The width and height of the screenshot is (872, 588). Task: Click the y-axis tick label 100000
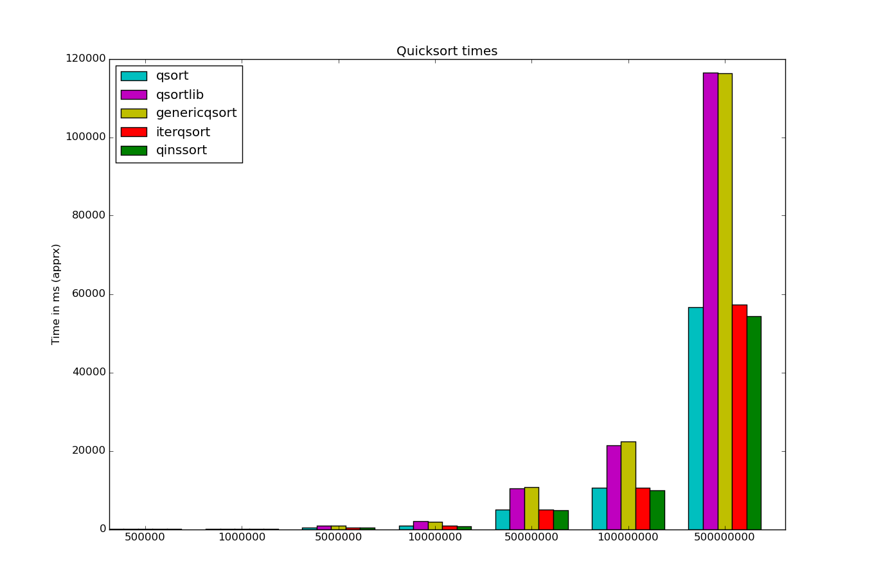(x=85, y=137)
